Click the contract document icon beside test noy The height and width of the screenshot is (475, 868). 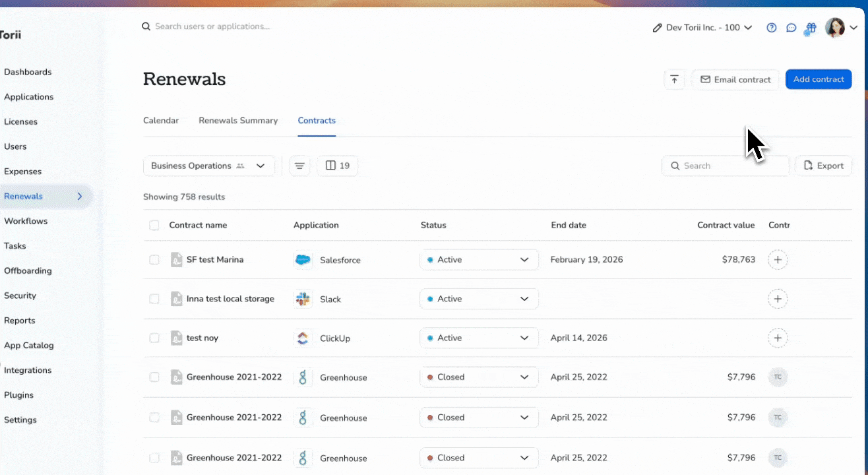(x=176, y=338)
